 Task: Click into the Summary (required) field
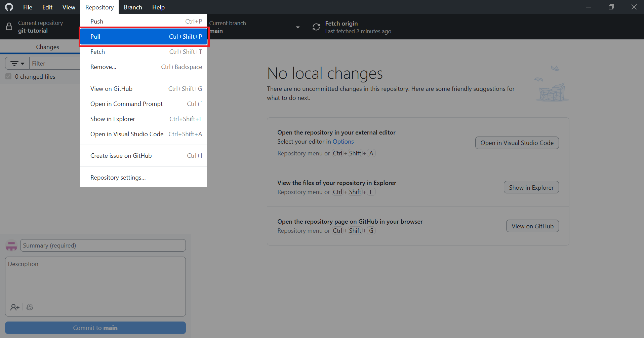coord(103,246)
